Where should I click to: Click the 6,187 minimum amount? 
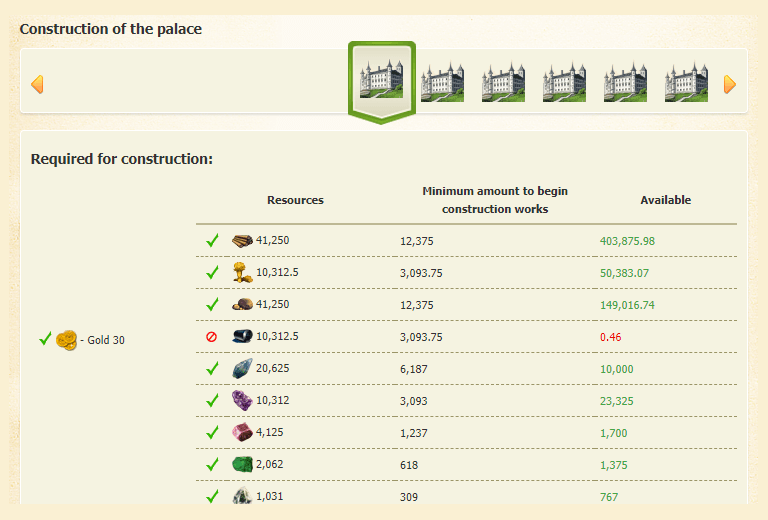coord(414,369)
